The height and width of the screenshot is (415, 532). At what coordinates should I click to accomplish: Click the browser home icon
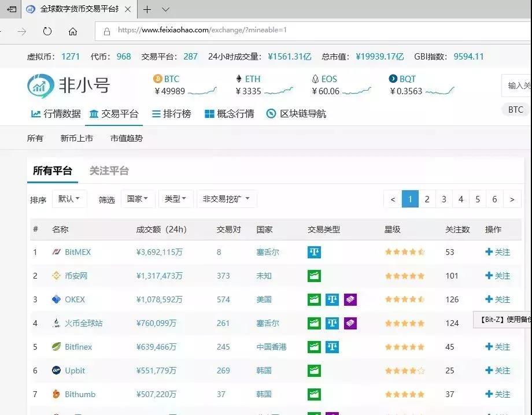click(x=73, y=31)
